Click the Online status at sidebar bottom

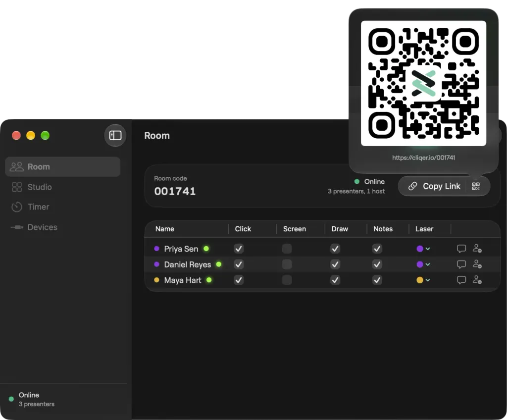[32, 399]
